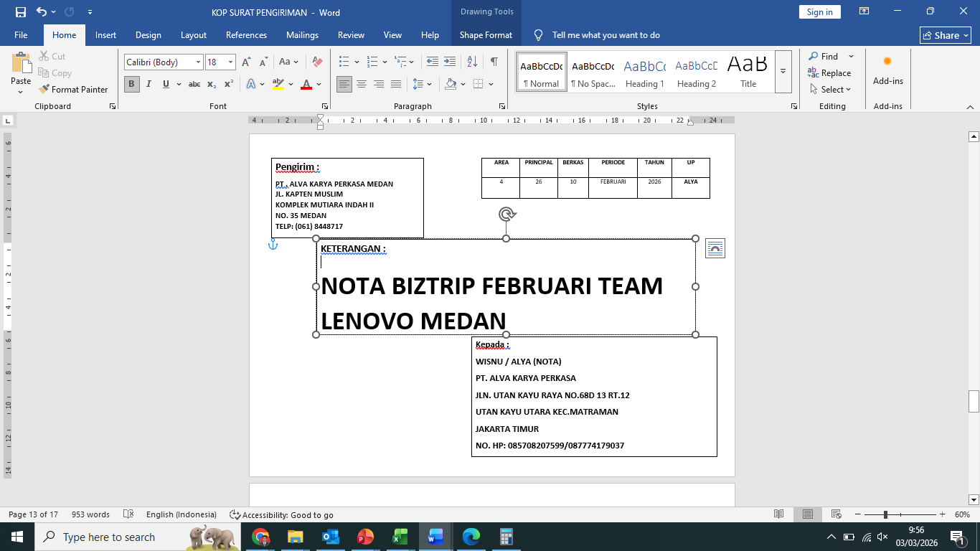
Task: Clear all formatting eraser icon
Action: point(318,62)
